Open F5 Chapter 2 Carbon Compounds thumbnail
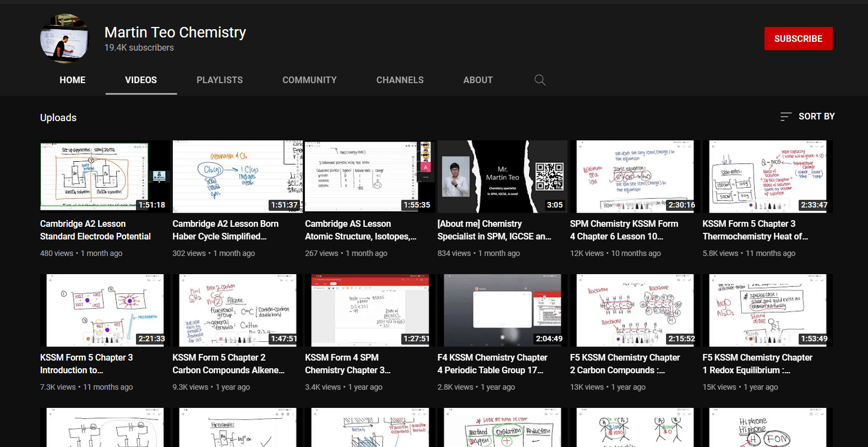The height and width of the screenshot is (447, 868). coord(635,310)
